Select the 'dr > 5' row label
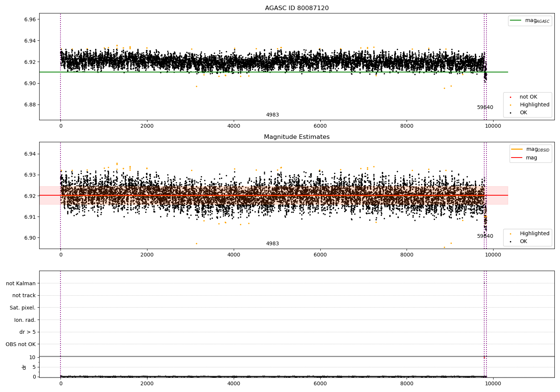Viewport: 560px width, 392px height. point(27,332)
